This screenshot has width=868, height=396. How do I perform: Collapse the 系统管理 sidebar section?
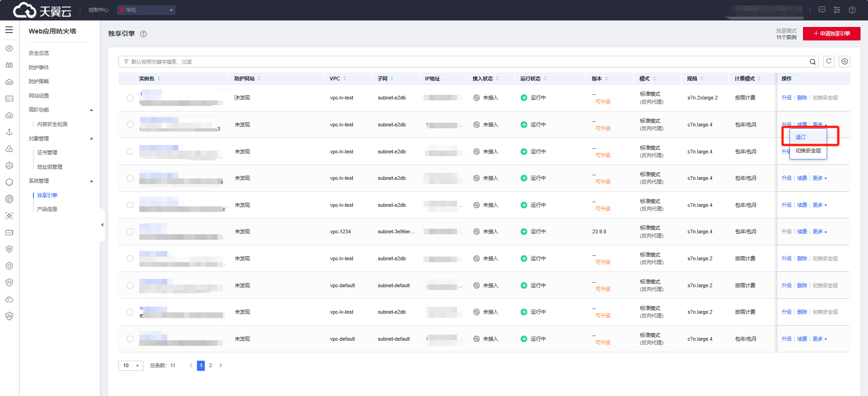pyautogui.click(x=91, y=181)
